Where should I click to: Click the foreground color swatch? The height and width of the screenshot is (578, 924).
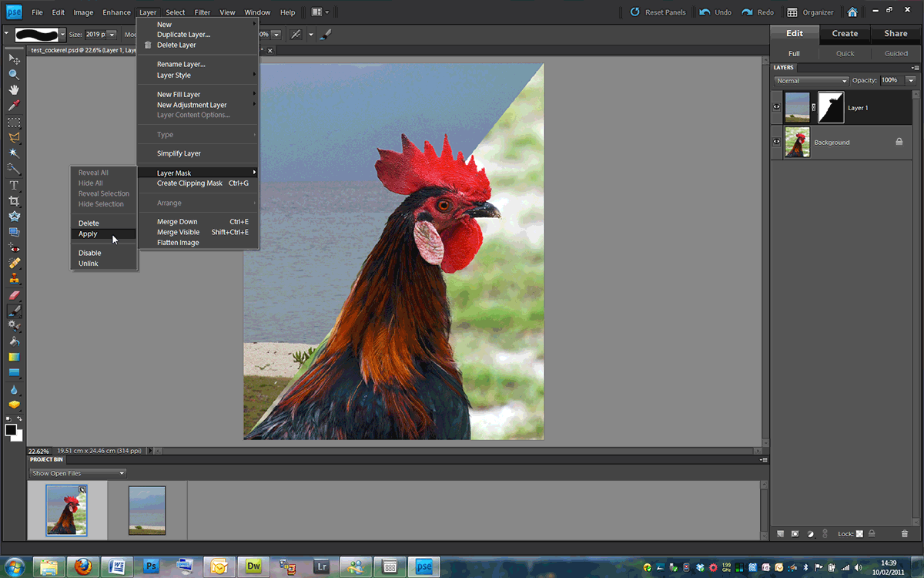coord(11,430)
